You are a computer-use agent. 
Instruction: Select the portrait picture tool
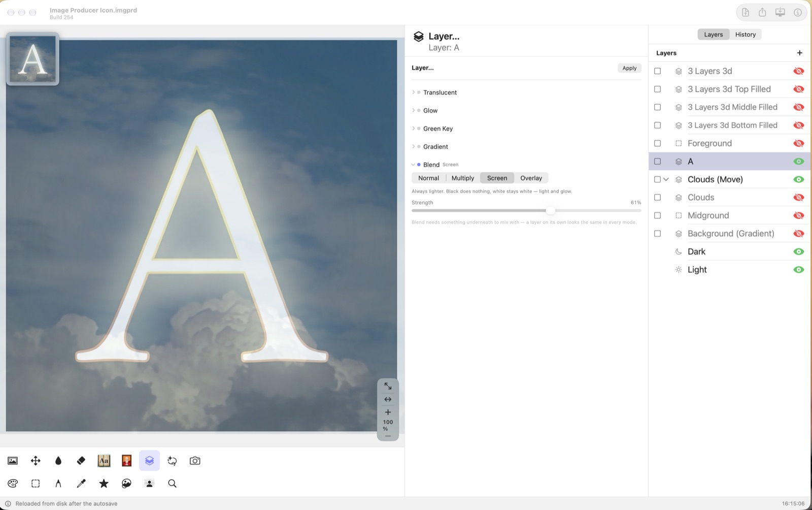(x=127, y=461)
